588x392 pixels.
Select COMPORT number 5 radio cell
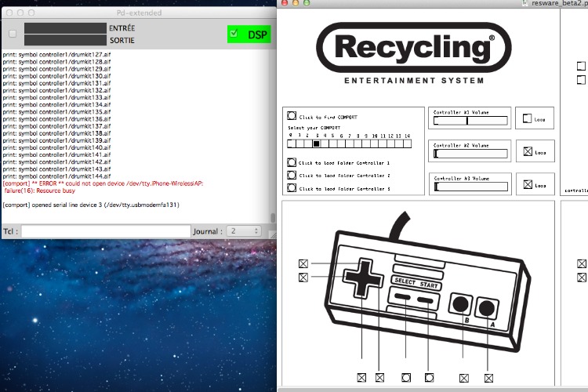click(332, 143)
